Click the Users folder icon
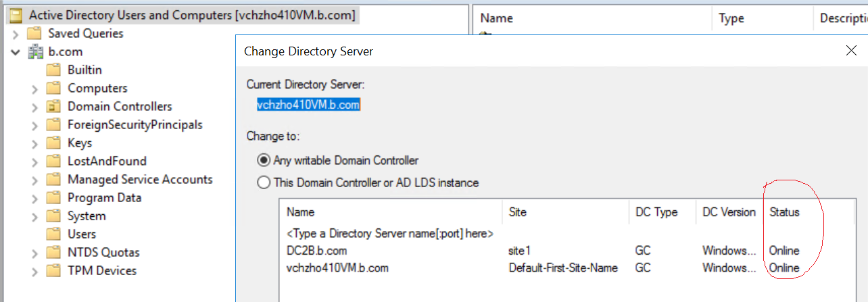868x302 pixels. pyautogui.click(x=54, y=234)
